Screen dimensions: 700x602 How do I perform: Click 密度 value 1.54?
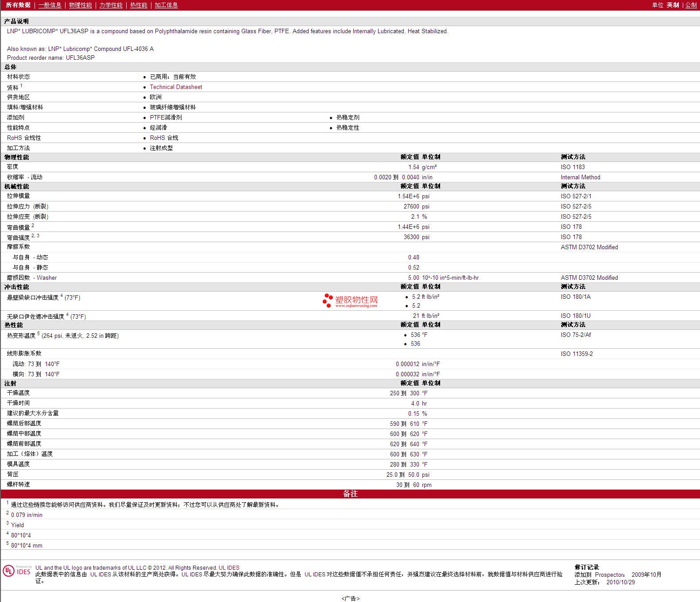pos(414,167)
